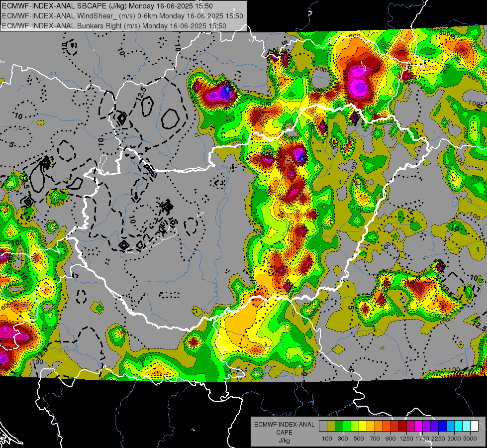The width and height of the screenshot is (487, 448).
Task: Click the legend value 300
Action: 343,439
